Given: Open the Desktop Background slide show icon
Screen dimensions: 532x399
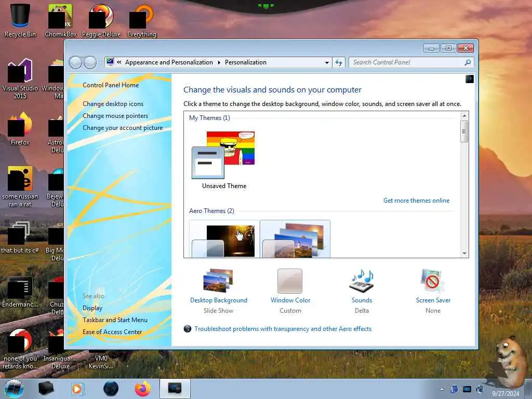Looking at the screenshot, I should click(218, 281).
